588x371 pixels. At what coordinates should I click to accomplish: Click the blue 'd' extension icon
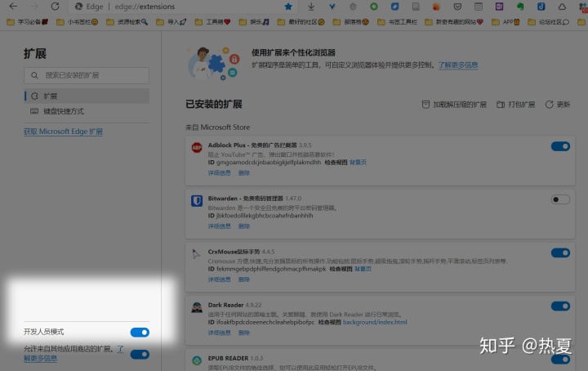(x=541, y=7)
